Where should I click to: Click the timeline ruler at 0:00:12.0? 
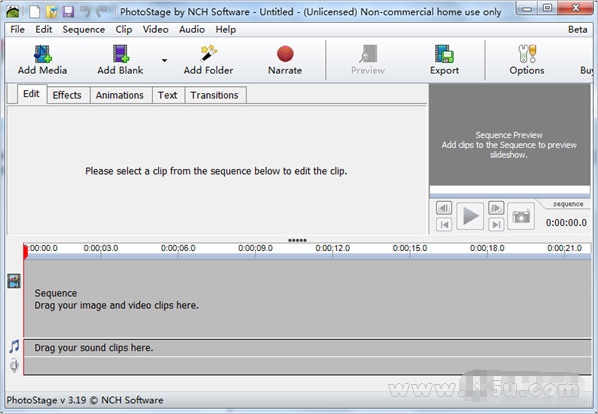(333, 249)
